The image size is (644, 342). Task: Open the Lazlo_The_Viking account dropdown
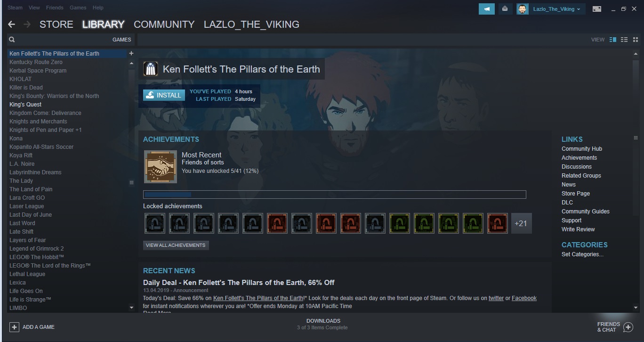pyautogui.click(x=551, y=9)
